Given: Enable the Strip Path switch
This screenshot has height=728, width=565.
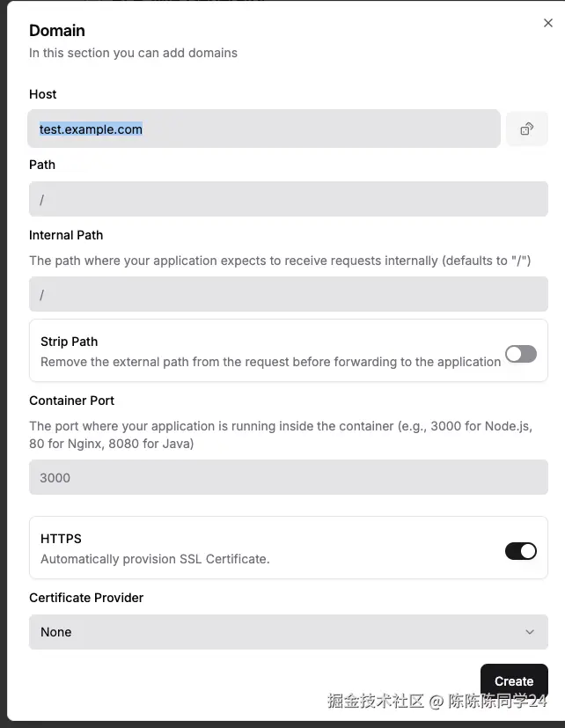Looking at the screenshot, I should click(x=520, y=354).
